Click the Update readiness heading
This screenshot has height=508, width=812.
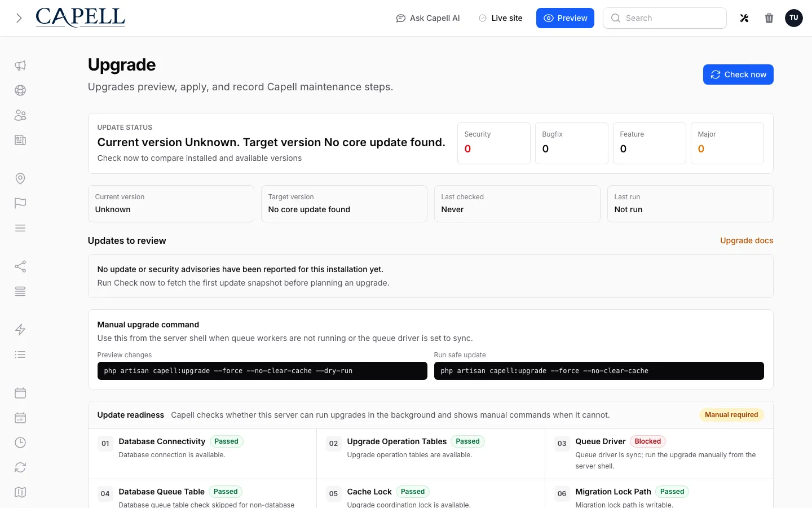coord(131,415)
